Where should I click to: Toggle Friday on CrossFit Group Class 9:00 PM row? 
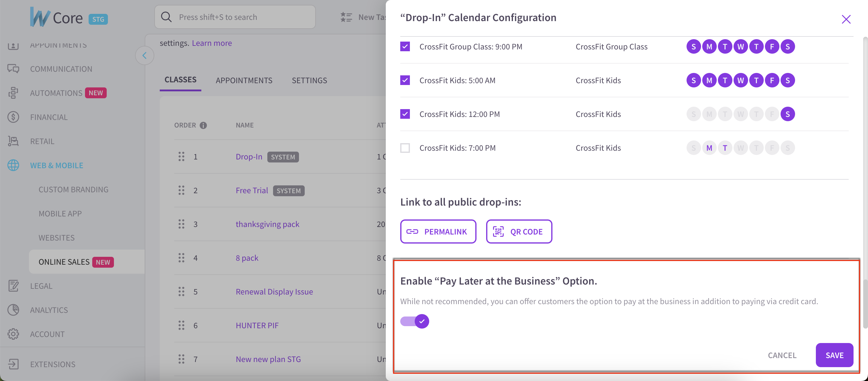point(772,46)
